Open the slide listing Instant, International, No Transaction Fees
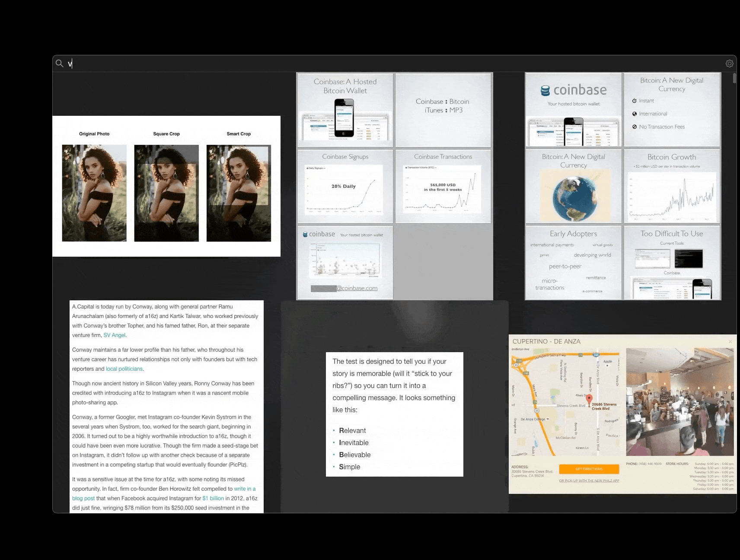This screenshot has height=560, width=740. tap(672, 110)
